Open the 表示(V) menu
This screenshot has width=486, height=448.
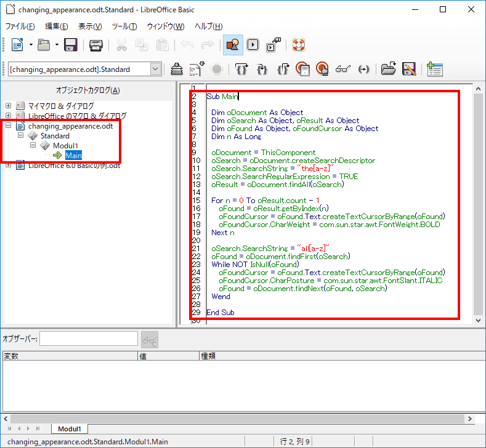point(90,26)
